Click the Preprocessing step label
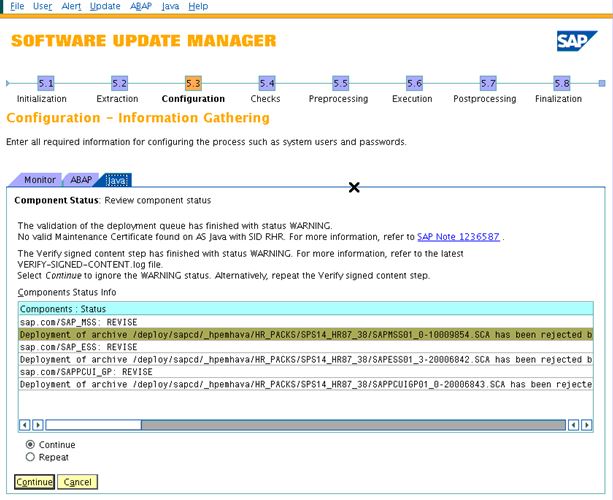Screen dimensions: 613x500 click(x=339, y=99)
